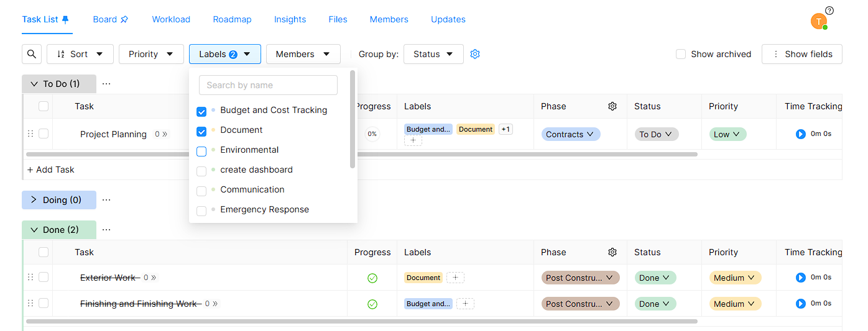Open group-by settings gear icon
868x331 pixels.
(x=475, y=54)
